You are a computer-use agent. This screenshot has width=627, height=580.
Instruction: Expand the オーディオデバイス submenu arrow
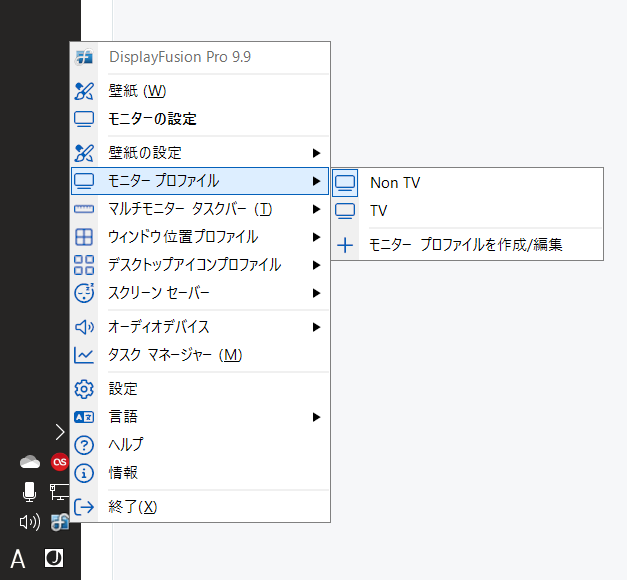[316, 327]
